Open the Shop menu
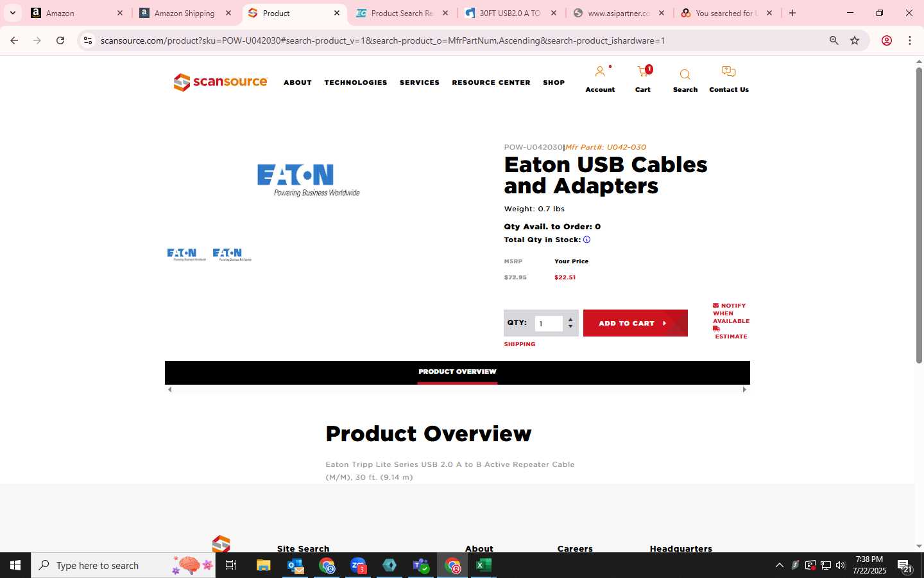The image size is (924, 578). [x=554, y=82]
